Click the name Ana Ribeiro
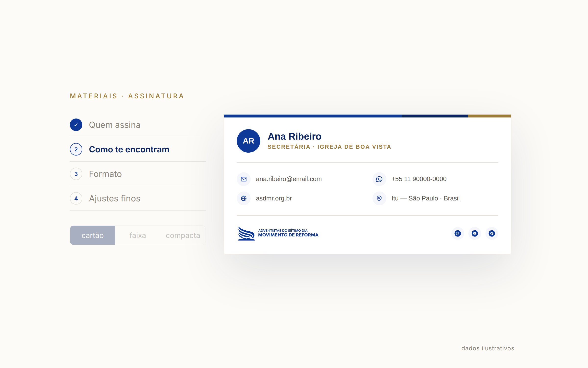 [x=294, y=136]
